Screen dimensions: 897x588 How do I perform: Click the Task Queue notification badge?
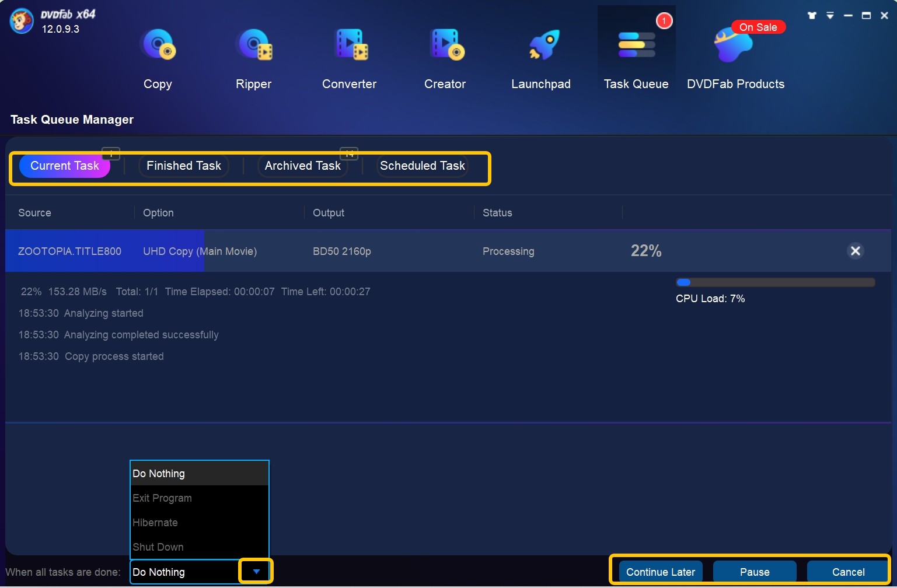coord(664,21)
